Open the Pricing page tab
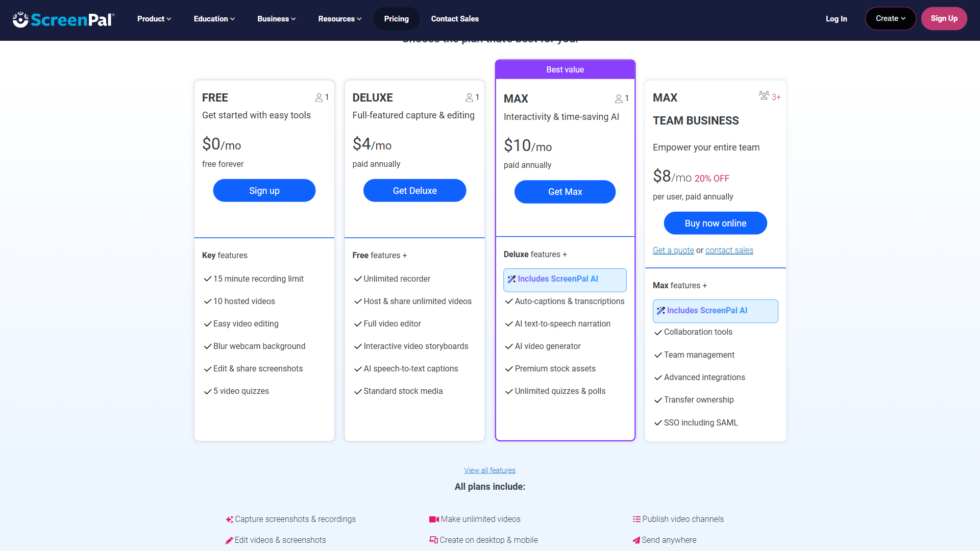The height and width of the screenshot is (551, 980). (396, 19)
